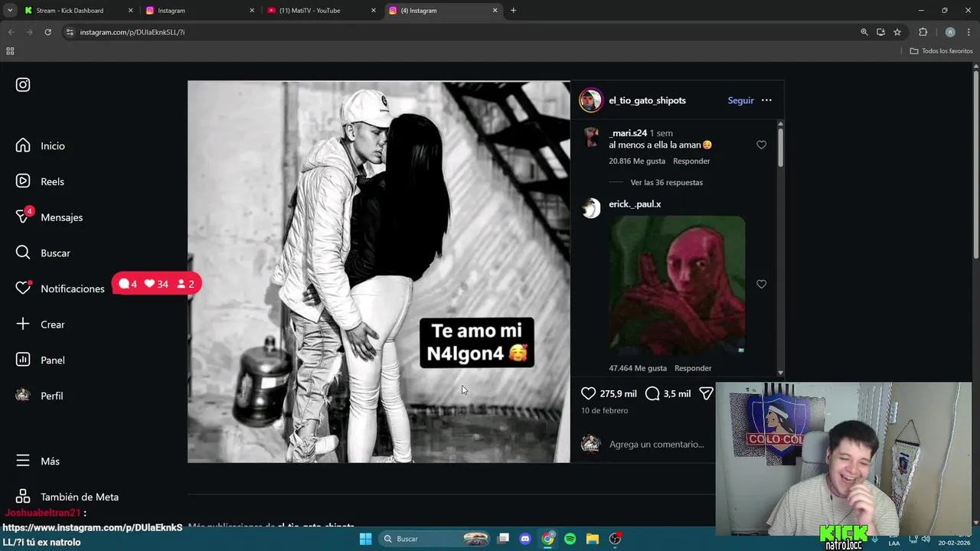Open the post's three-dot options menu
This screenshot has height=551, width=980.
pos(766,100)
